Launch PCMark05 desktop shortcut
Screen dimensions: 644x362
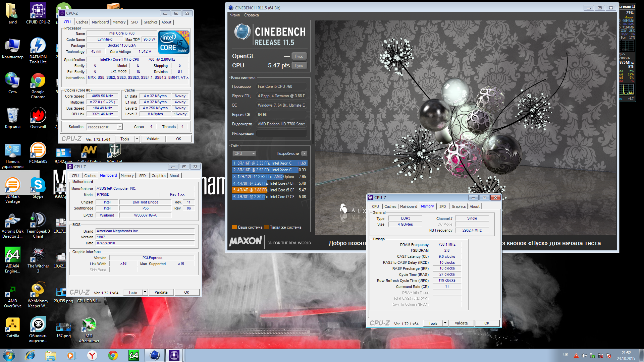click(38, 153)
